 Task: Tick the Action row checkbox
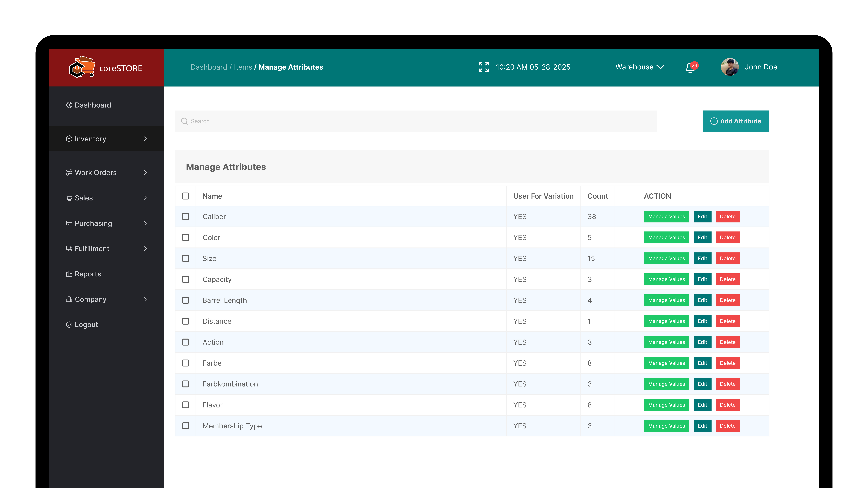(186, 342)
